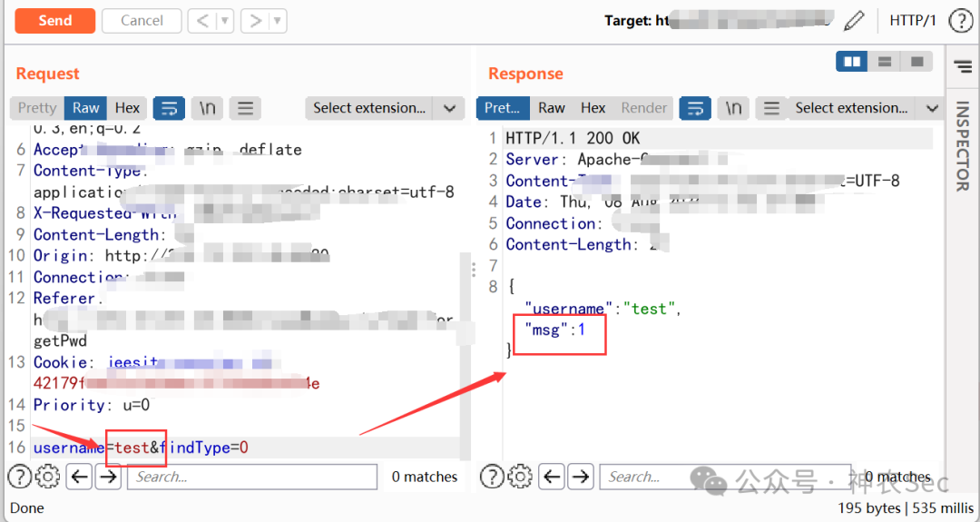Open Request Select extension dropdown
This screenshot has height=522, width=980.
click(x=385, y=108)
